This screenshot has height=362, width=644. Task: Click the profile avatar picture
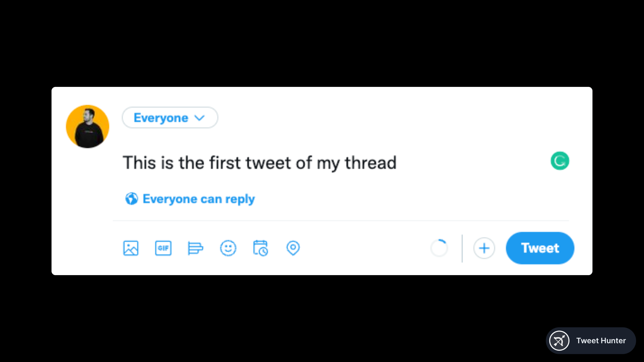(87, 127)
